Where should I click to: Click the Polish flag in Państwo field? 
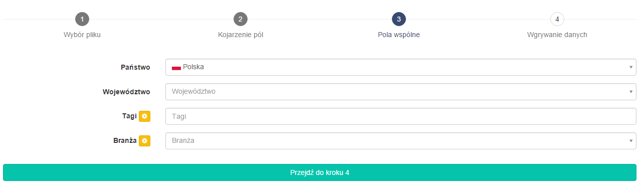click(176, 67)
